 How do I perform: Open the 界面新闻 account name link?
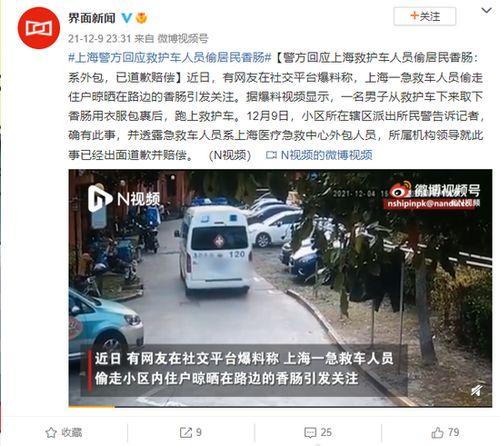tap(92, 18)
